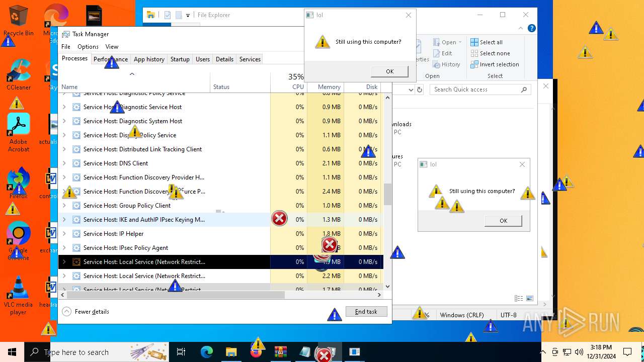
Task: Expand Service Host: IKE and AuthIP row
Action: (x=64, y=220)
